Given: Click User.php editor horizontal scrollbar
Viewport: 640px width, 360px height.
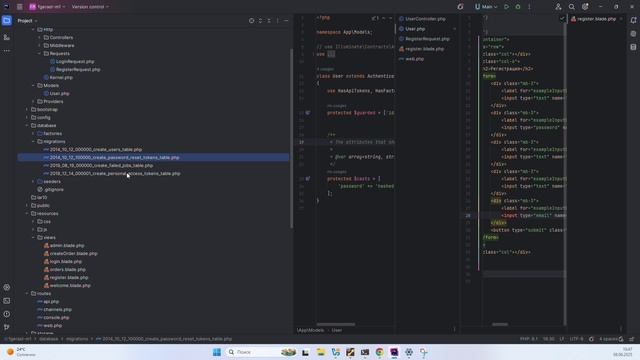Looking at the screenshot, I should click(336, 324).
